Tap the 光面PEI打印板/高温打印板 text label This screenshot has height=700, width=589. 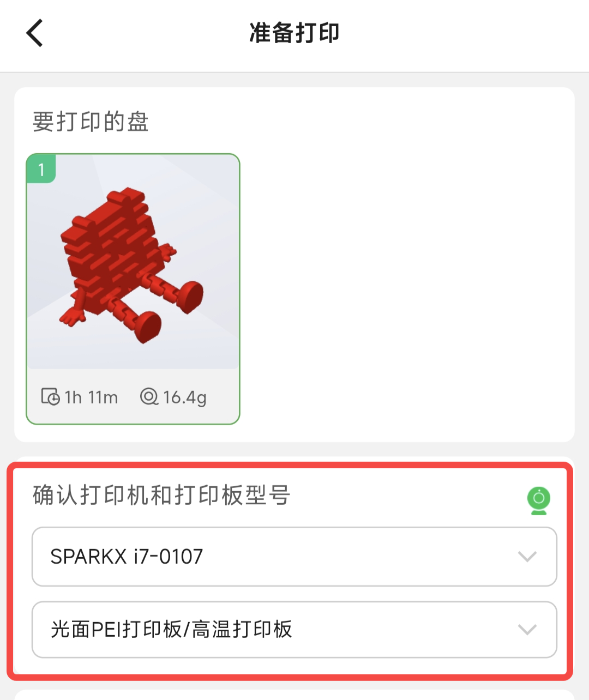[x=171, y=630]
